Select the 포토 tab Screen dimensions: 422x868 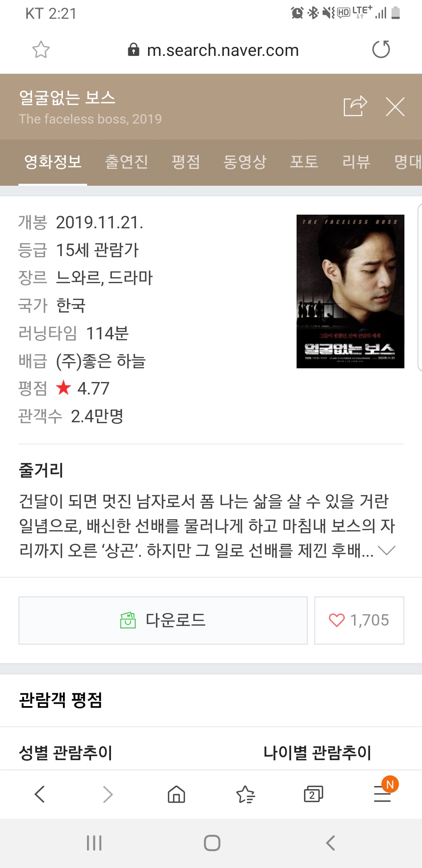[x=304, y=162]
